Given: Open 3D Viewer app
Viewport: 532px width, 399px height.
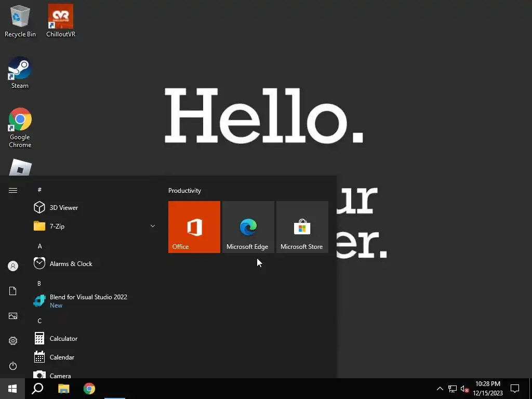Looking at the screenshot, I should pyautogui.click(x=96, y=208).
